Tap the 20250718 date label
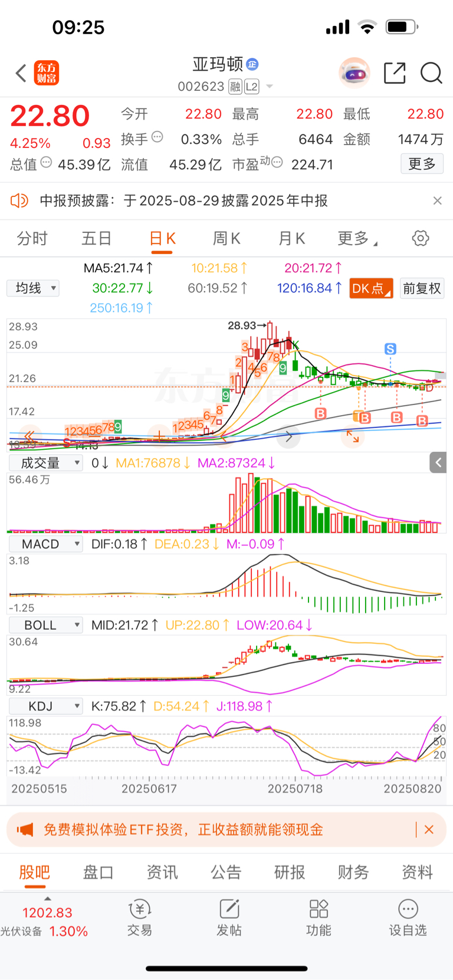Viewport: 453px width, 980px height. (295, 788)
